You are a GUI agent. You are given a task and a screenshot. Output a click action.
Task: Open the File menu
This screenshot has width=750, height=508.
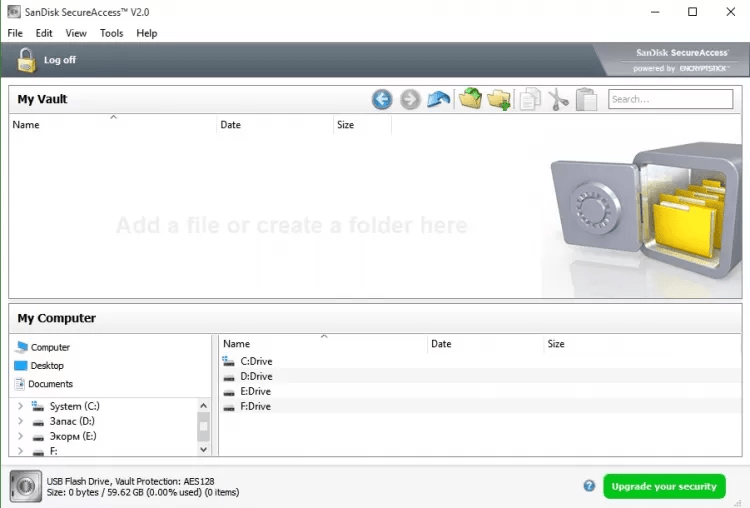[15, 33]
